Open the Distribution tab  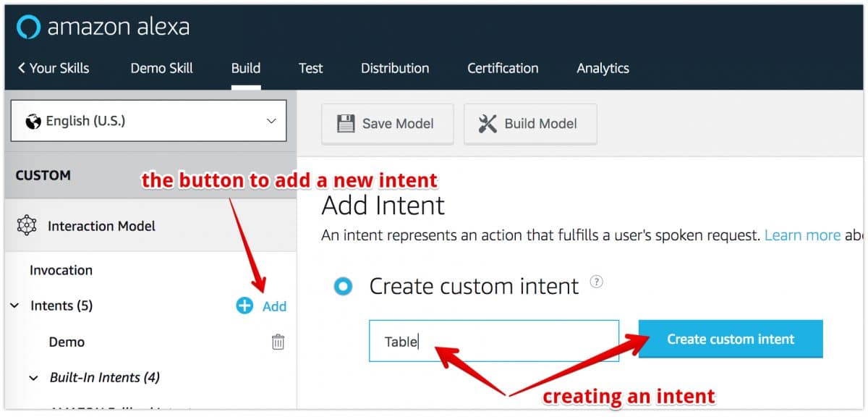click(x=395, y=68)
